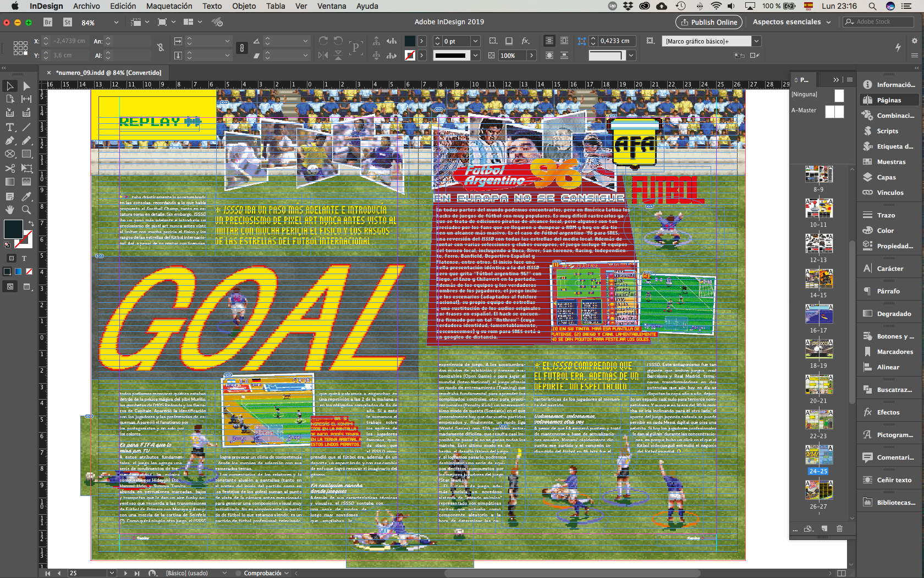Open the Ceñir texto panel
This screenshot has height=578, width=924.
click(889, 480)
